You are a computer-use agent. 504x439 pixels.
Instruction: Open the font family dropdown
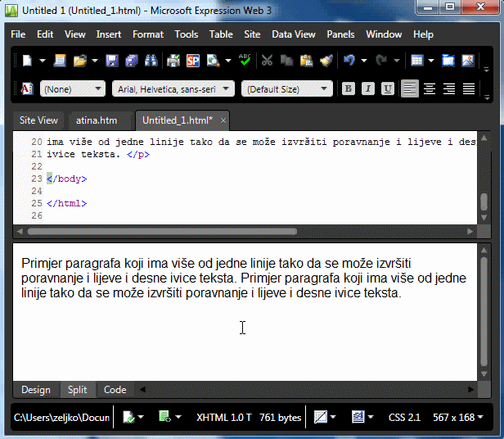[x=173, y=88]
